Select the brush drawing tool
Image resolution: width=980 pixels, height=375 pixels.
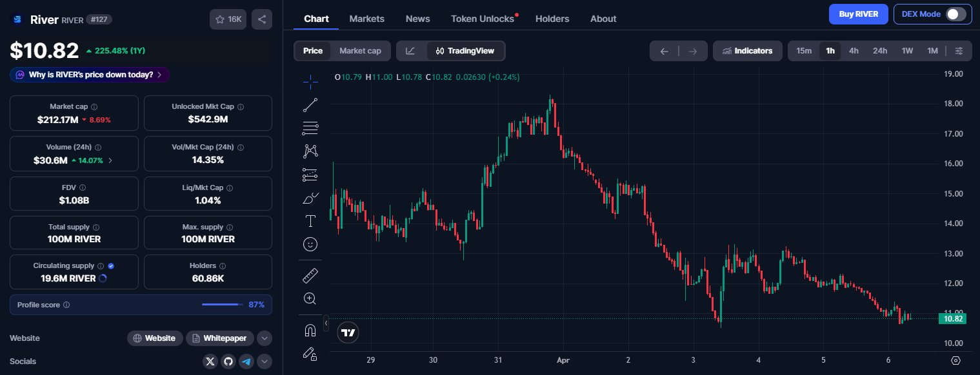(x=310, y=198)
